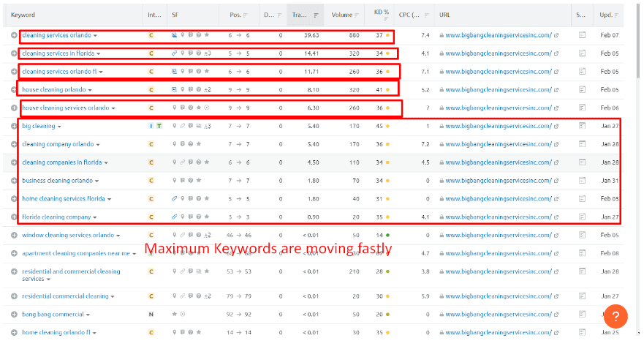
Task: Sort table by Traffic column header
Action: point(305,15)
